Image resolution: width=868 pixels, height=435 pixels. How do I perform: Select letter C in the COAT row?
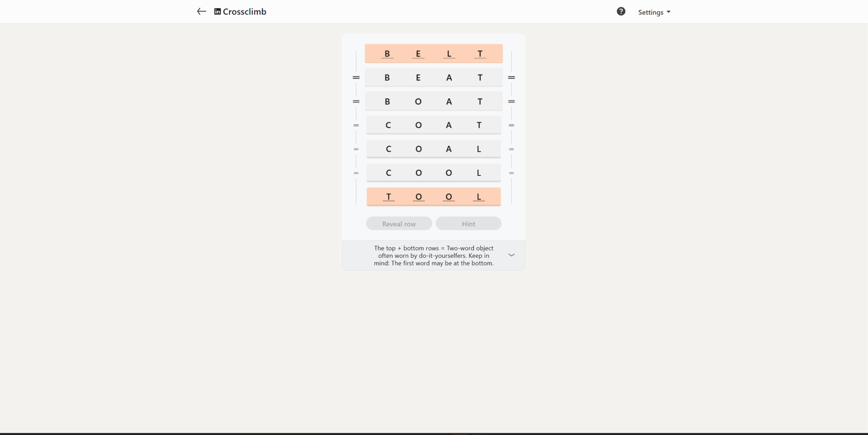pos(388,125)
